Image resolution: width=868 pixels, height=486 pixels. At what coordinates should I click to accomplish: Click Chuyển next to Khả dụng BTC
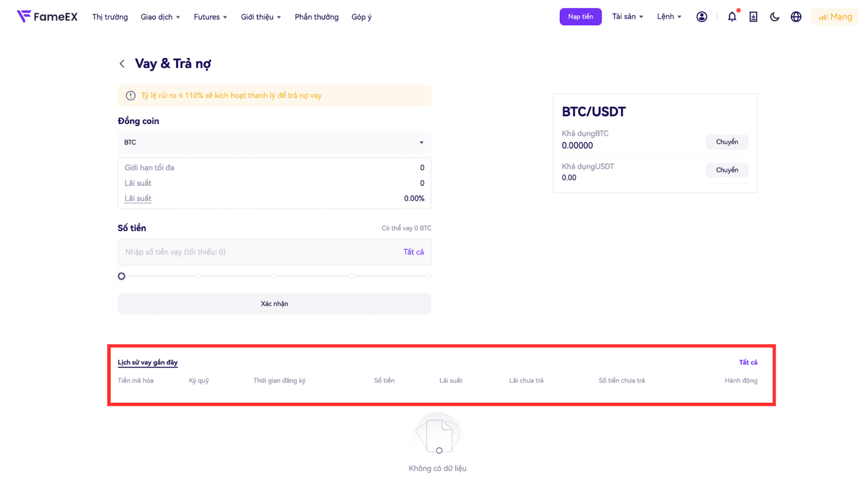click(726, 142)
